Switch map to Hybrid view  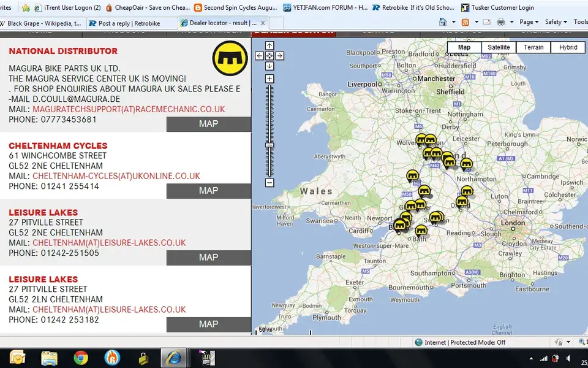click(568, 47)
